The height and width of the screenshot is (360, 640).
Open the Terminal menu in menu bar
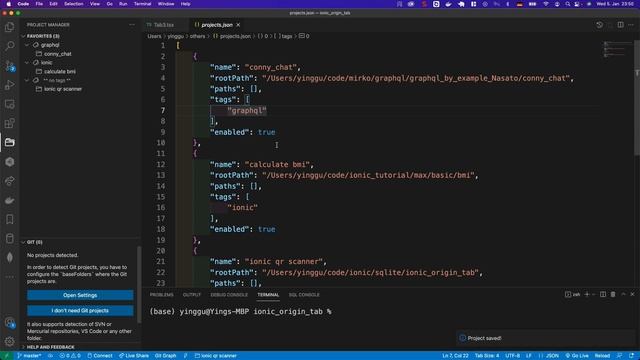(142, 4)
